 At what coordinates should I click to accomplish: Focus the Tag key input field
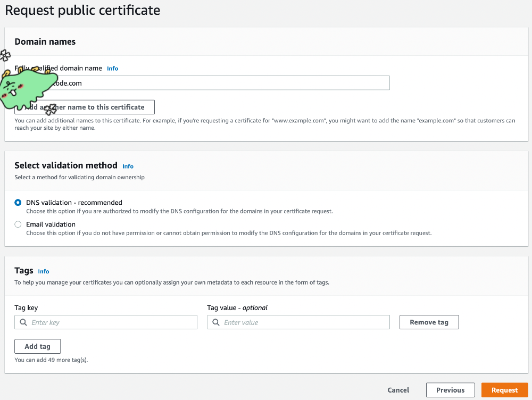[112, 322]
